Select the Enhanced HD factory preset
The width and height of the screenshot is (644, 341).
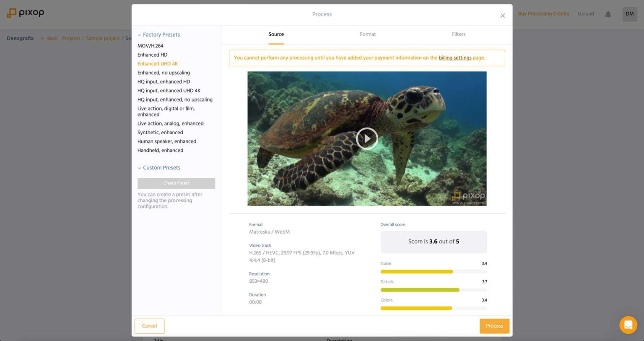[x=152, y=55]
